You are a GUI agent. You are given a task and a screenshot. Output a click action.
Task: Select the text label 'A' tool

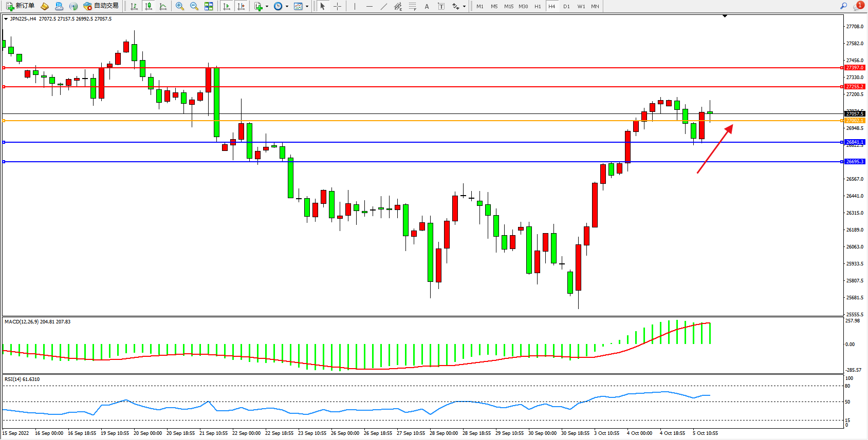427,6
